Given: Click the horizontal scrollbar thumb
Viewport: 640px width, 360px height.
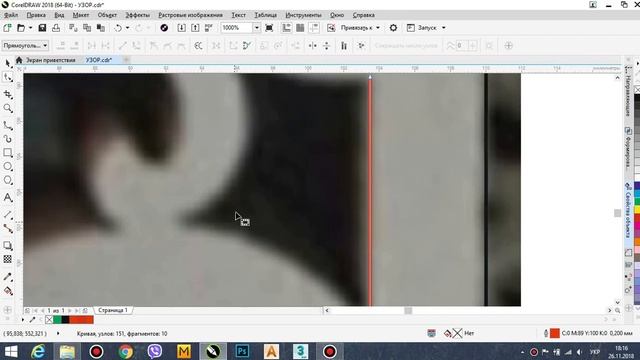Looking at the screenshot, I should pyautogui.click(x=408, y=311).
